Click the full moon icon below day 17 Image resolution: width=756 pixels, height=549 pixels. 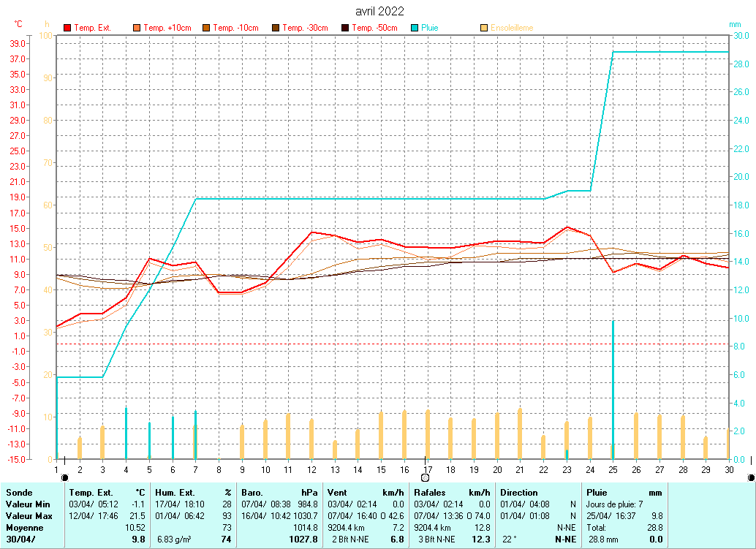(x=425, y=478)
